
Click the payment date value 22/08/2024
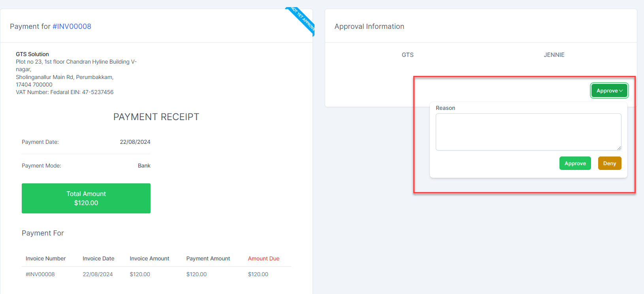[x=135, y=142]
